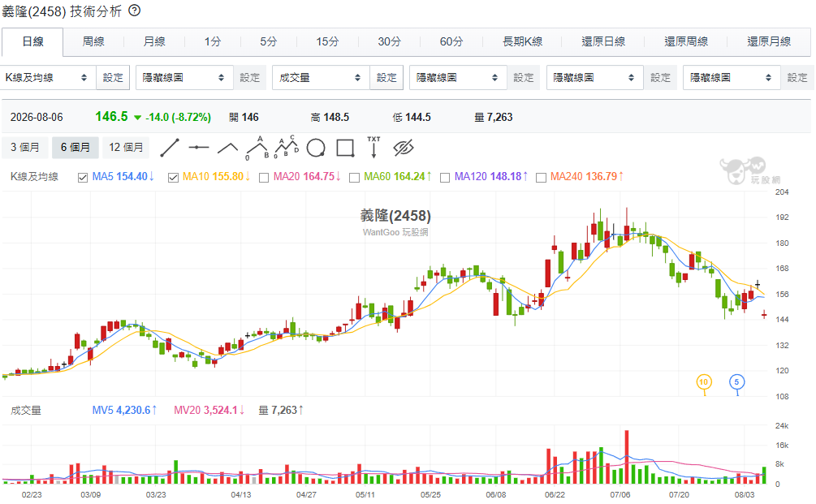Viewport: 816px width, 504px height.
Task: Click the MV5 4,230.6 volume label
Action: click(x=124, y=411)
